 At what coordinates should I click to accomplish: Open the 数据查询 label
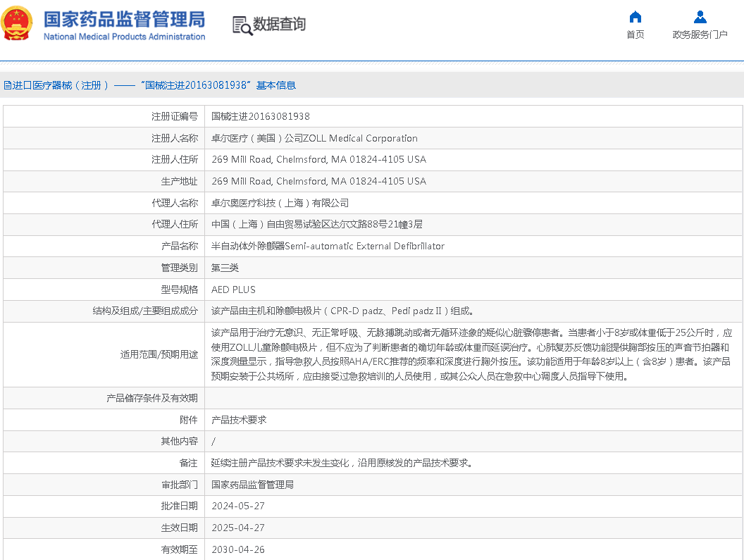[x=280, y=25]
